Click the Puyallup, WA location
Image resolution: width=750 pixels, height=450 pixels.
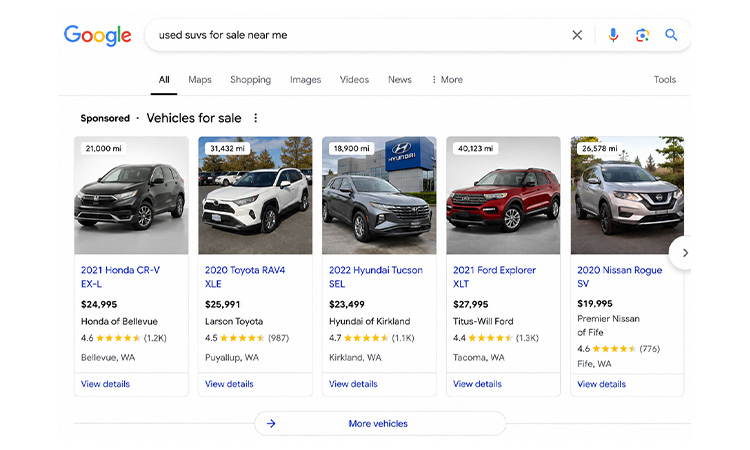(232, 357)
